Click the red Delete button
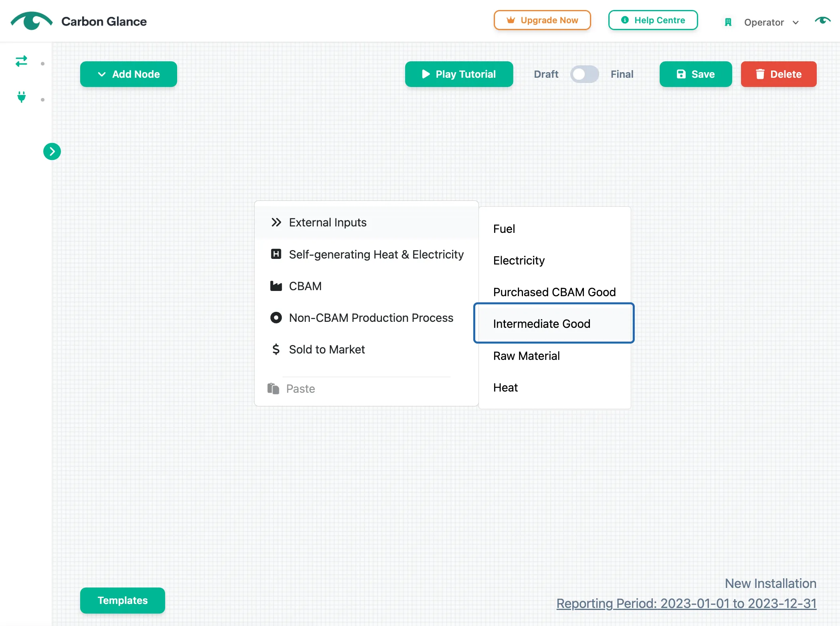 779,74
